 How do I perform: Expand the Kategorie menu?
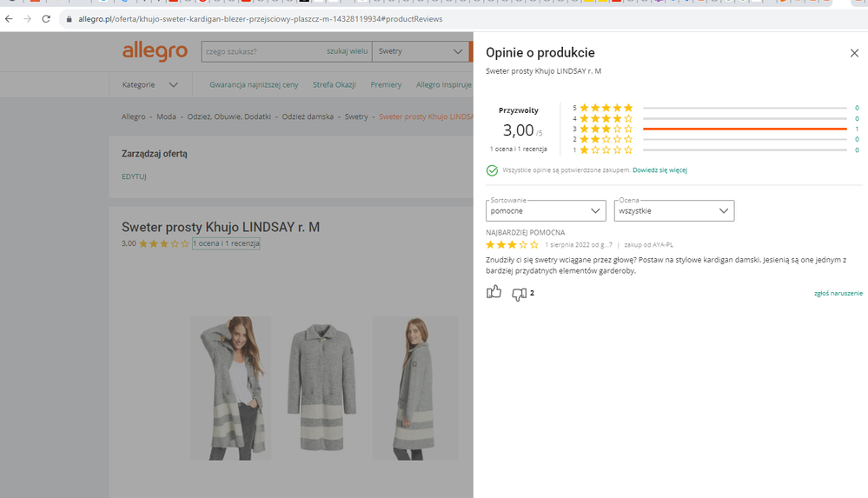point(150,85)
